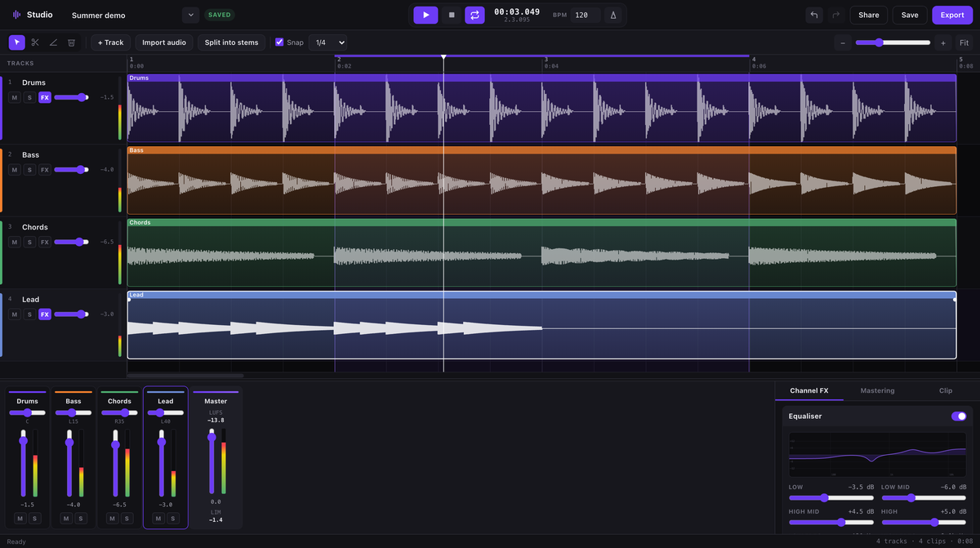Toggle FX on the Bass track
Image resolution: width=980 pixels, height=548 pixels.
click(x=45, y=170)
